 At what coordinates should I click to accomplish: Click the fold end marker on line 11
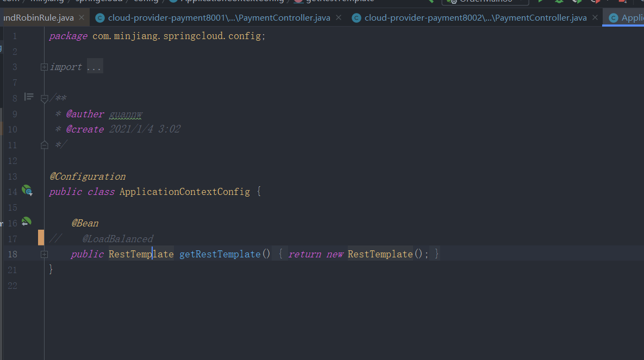45,145
